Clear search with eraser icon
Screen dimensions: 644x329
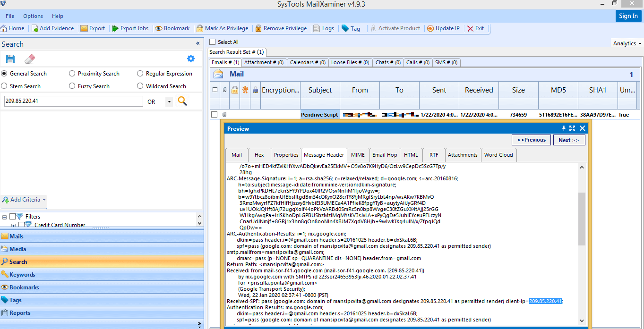coord(29,59)
